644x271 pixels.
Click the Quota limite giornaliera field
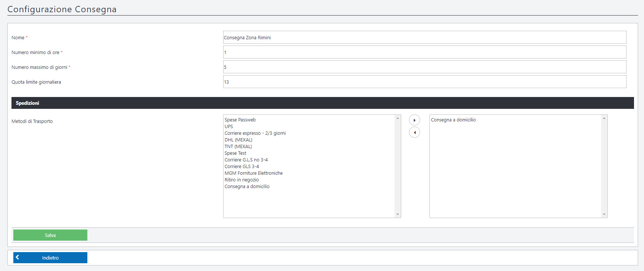coord(424,82)
